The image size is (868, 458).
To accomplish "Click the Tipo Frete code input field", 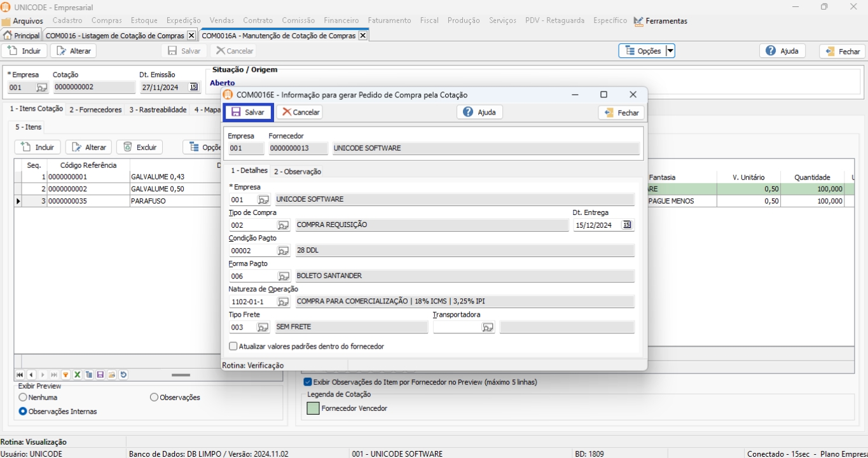I will pyautogui.click(x=242, y=327).
